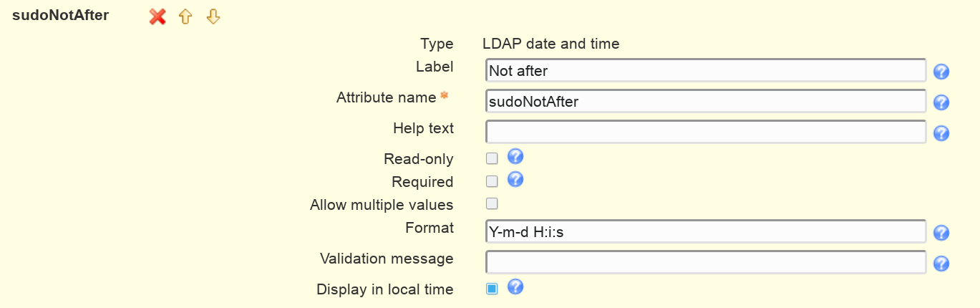This screenshot has height=308, width=980.
Task: Edit the Format field Y-m-d H:i:s
Action: (706, 231)
